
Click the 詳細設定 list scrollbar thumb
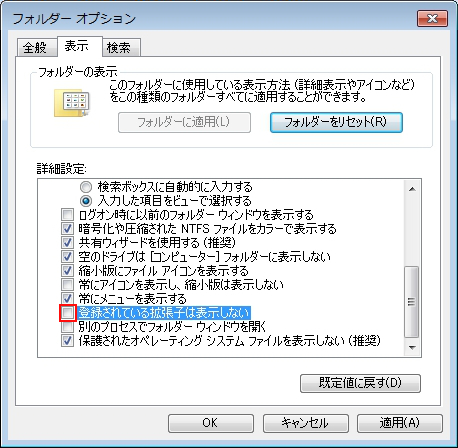(x=412, y=302)
